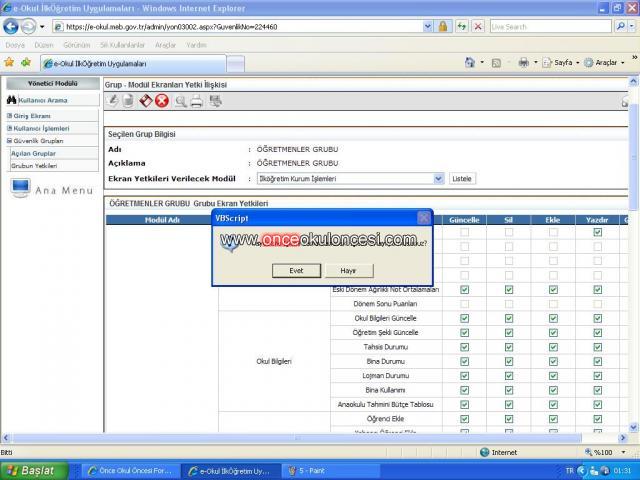Open the Görünüm menu
Screen dimensions: 640x480
coord(76,45)
